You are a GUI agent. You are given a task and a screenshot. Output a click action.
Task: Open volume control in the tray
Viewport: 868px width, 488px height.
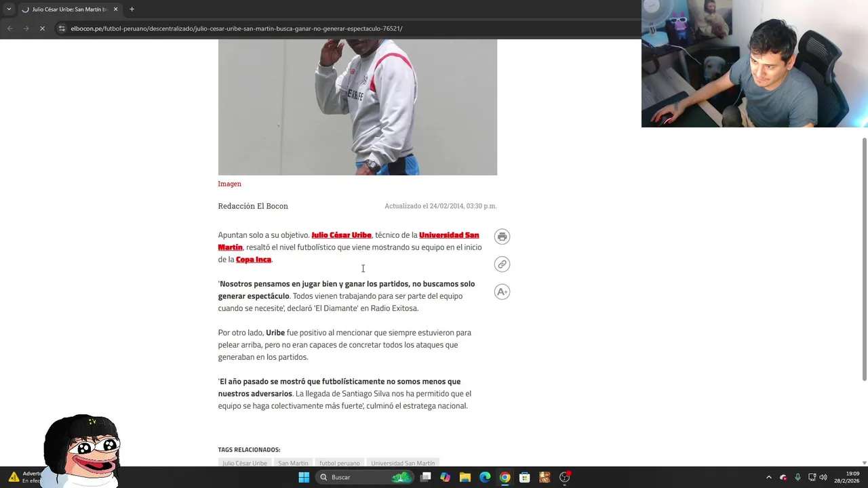823,477
